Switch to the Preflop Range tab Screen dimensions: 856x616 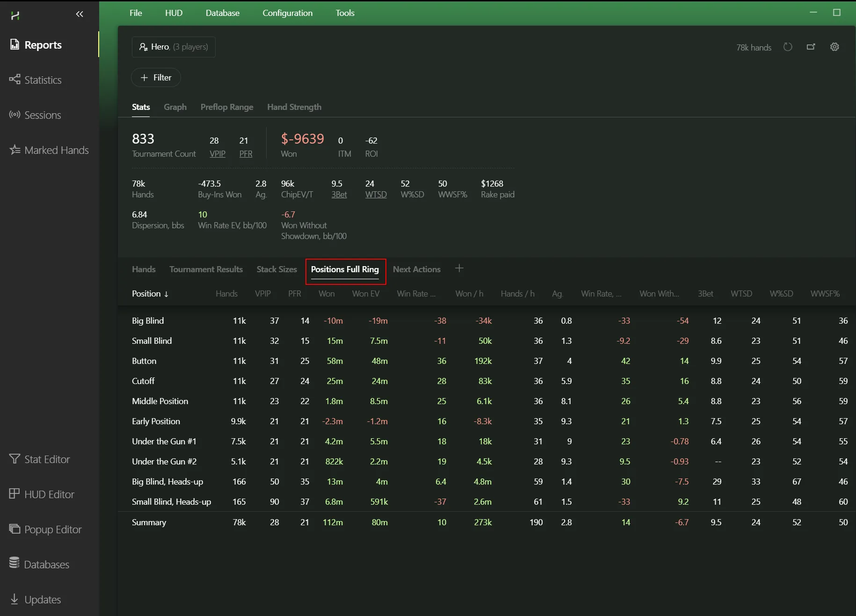[x=226, y=107]
